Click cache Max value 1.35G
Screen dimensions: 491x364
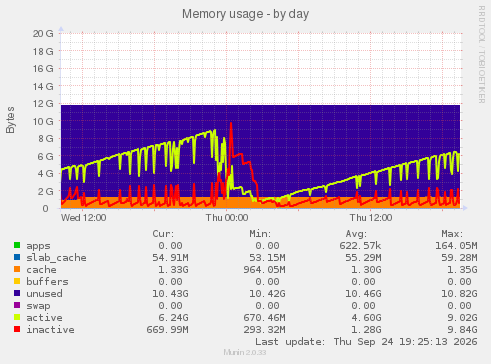[462, 270]
